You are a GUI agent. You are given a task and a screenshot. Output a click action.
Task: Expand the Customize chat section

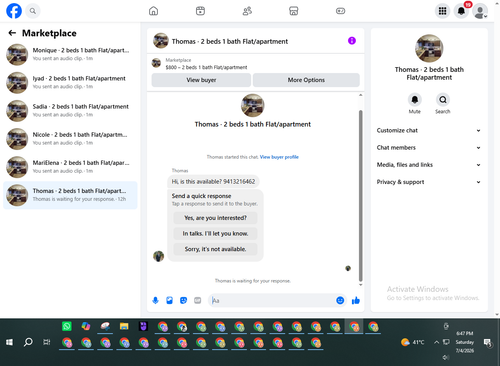[x=429, y=130]
